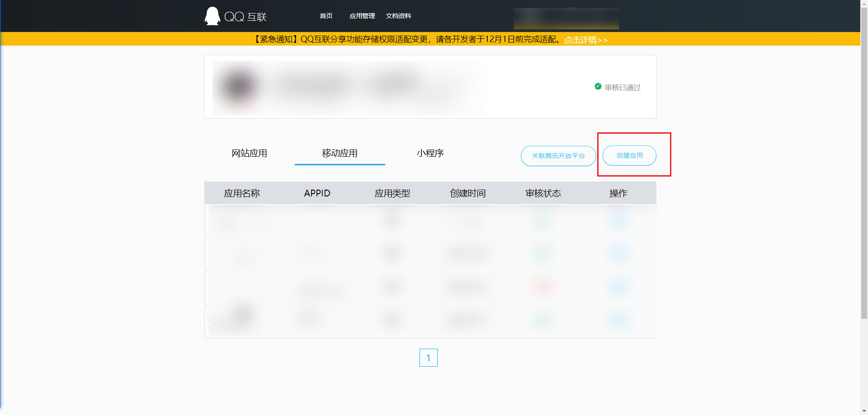
Task: Click the 创建时间 column header
Action: coord(468,193)
